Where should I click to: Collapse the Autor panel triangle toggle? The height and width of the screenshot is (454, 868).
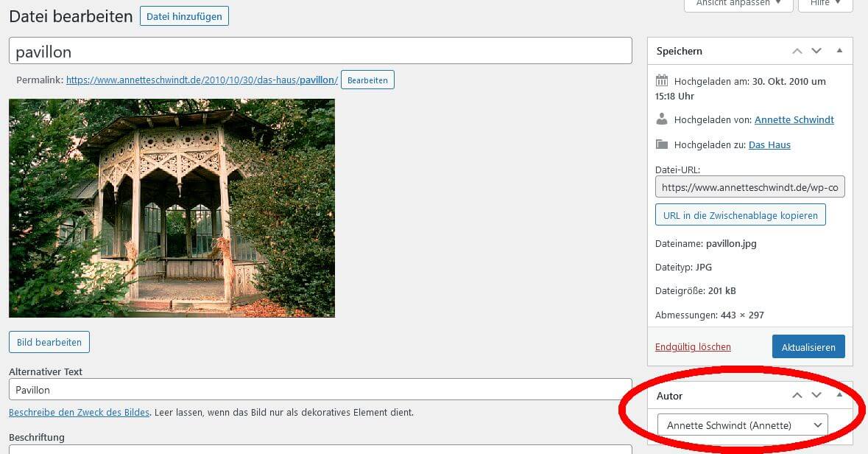[x=839, y=395]
